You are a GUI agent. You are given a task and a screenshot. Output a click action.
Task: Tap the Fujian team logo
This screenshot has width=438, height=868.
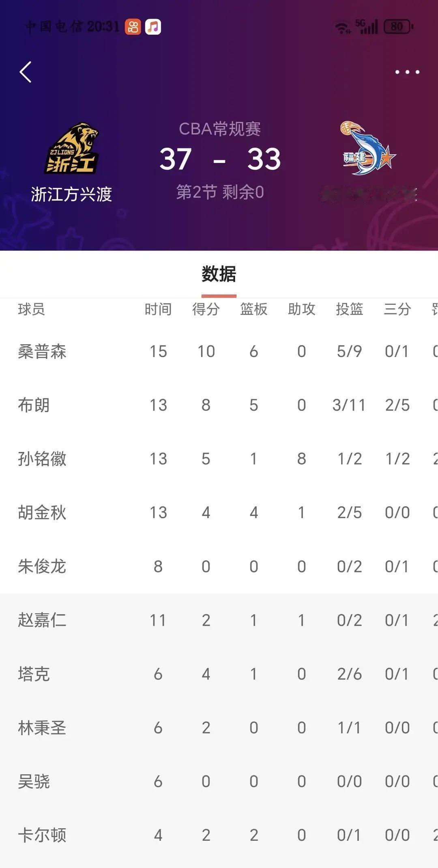[367, 149]
